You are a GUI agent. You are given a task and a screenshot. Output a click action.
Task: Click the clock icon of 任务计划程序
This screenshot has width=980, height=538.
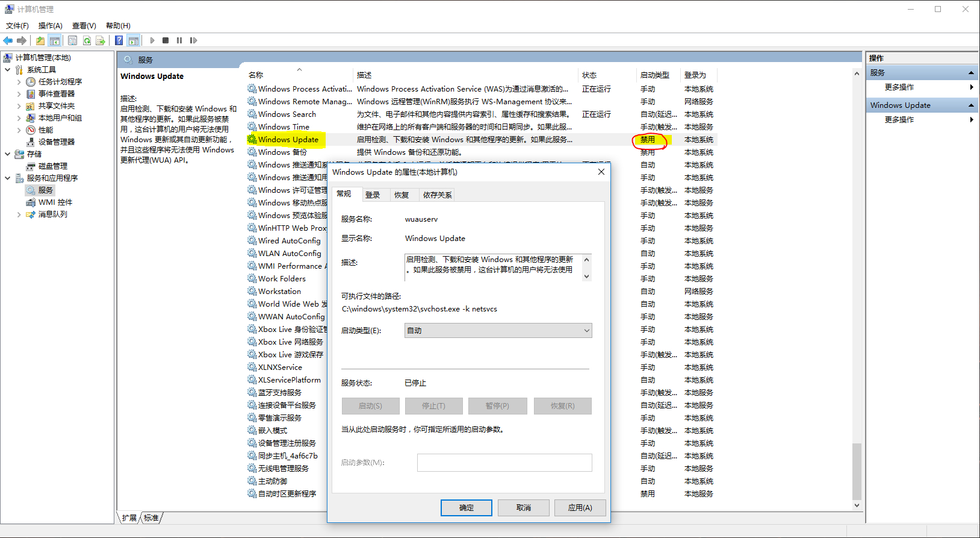coord(31,82)
